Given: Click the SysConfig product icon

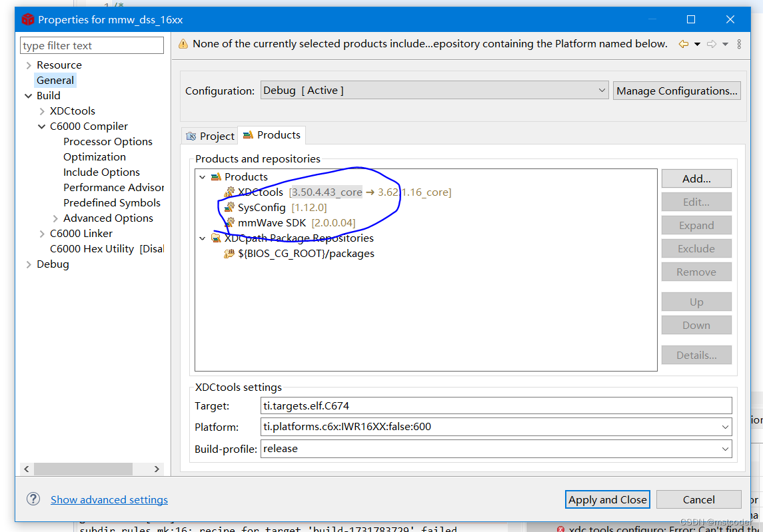Looking at the screenshot, I should pos(229,208).
